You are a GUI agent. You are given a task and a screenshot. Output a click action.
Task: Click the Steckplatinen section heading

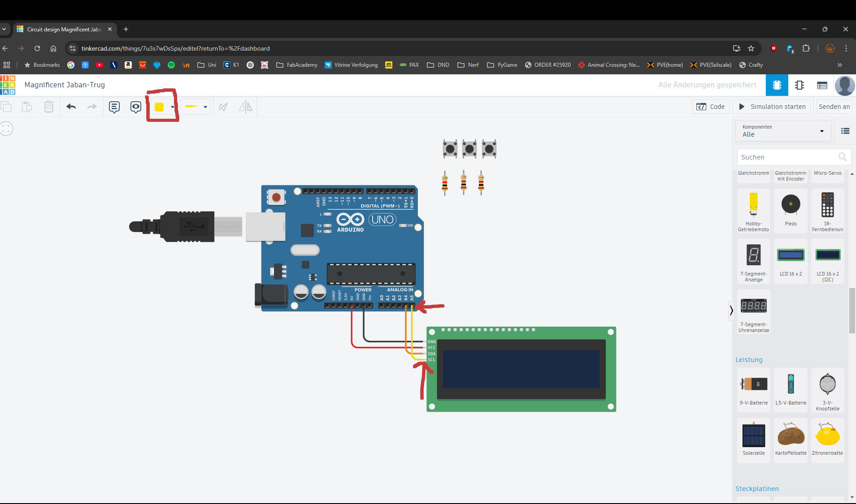[757, 489]
